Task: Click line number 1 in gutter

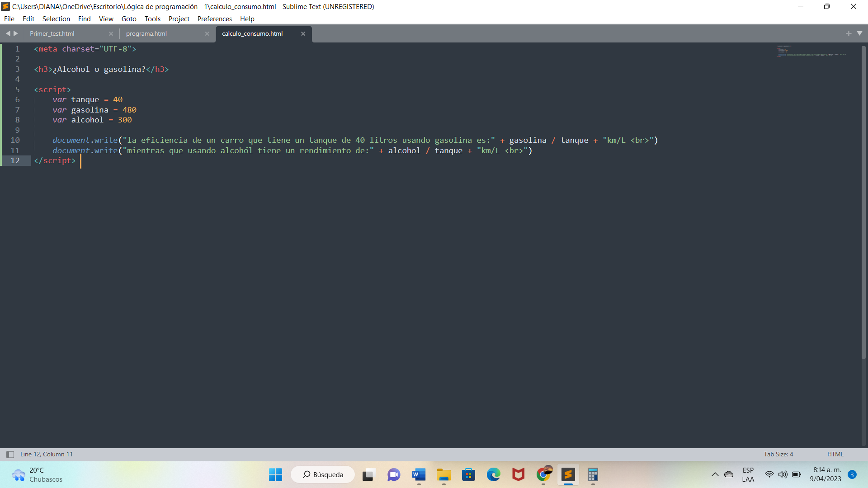Action: click(x=18, y=49)
